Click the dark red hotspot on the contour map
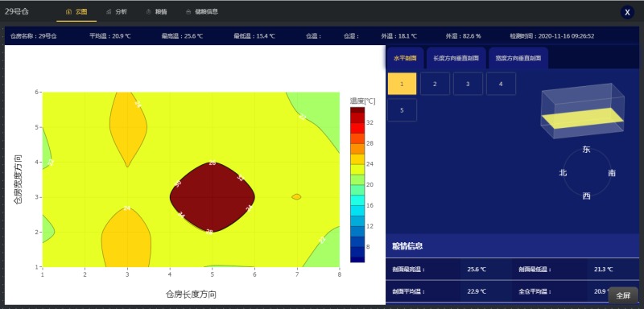 point(213,197)
